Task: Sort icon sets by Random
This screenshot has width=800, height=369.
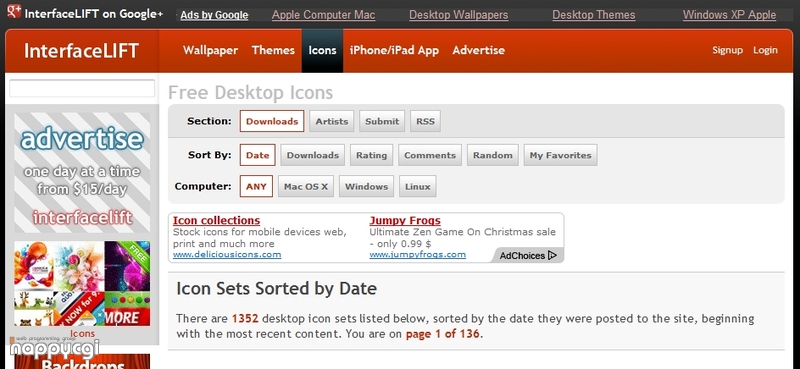Action: [x=493, y=155]
